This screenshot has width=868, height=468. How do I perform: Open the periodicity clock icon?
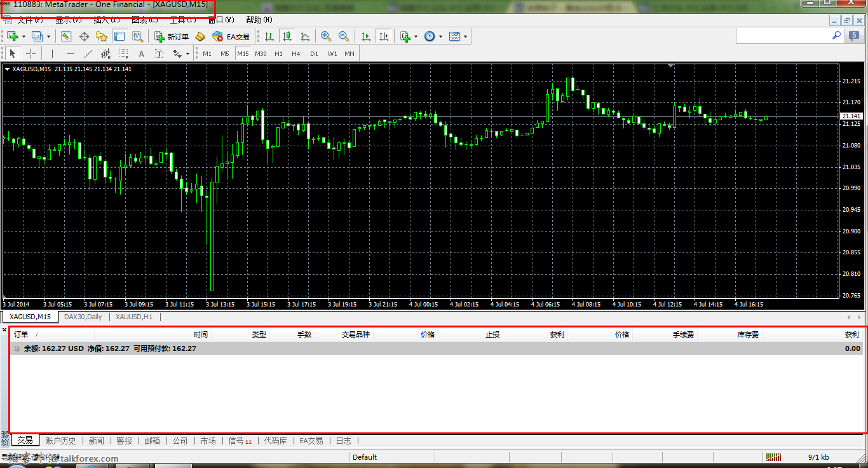(x=430, y=36)
